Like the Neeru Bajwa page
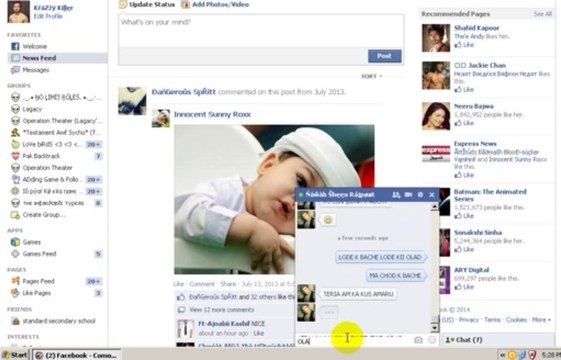Image resolution: width=561 pixels, height=360 pixels. (464, 123)
